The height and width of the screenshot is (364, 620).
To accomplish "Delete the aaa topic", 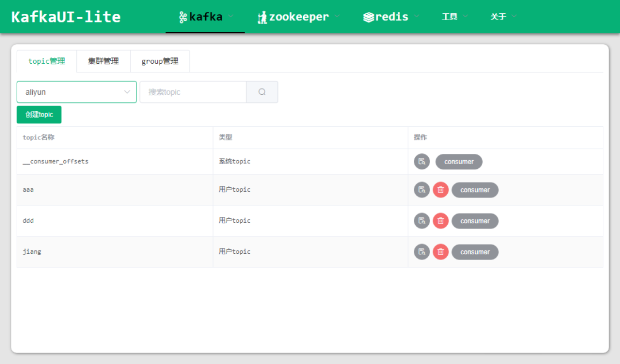I will [440, 190].
